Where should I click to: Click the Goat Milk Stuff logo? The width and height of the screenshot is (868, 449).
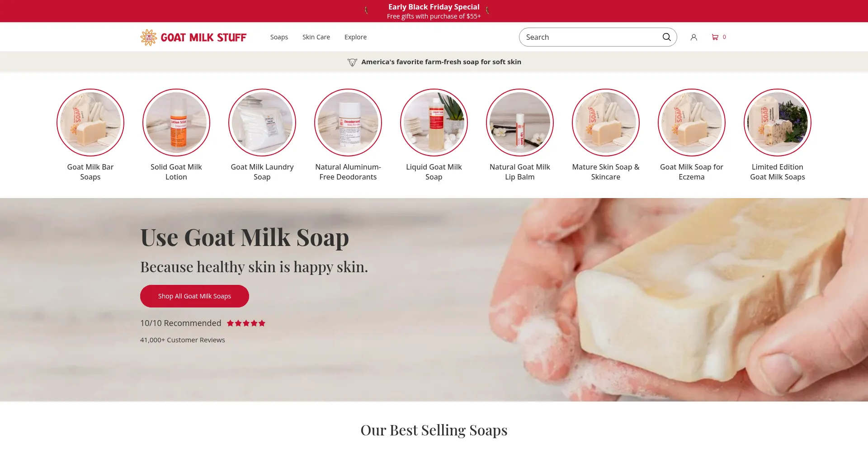[193, 37]
